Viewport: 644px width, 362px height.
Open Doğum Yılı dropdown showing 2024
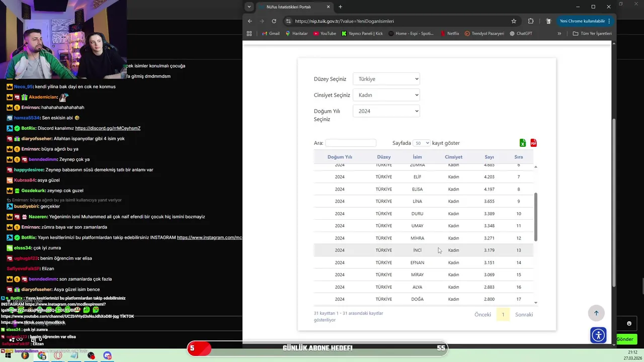tap(386, 111)
